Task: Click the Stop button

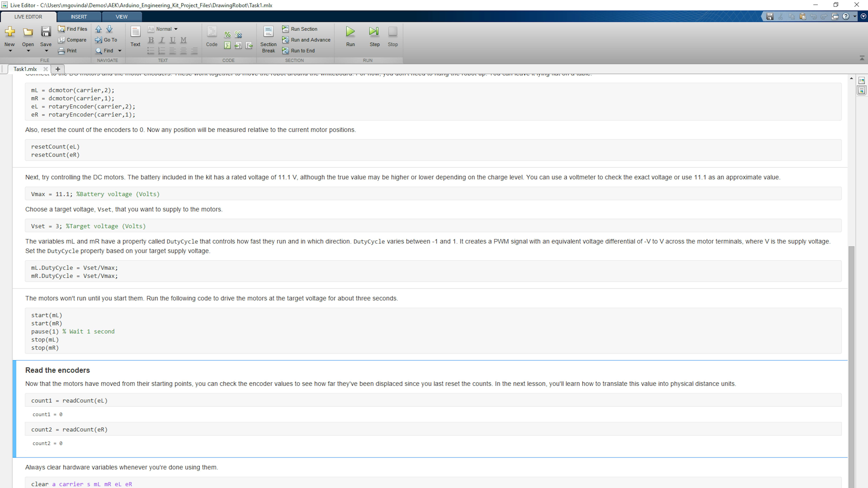Action: [393, 36]
